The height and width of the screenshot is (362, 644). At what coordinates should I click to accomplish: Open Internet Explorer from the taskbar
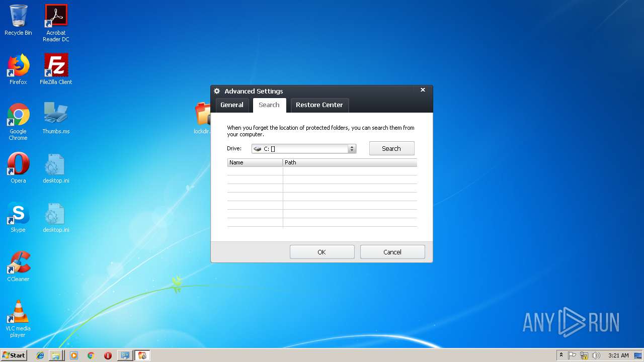pos(40,355)
